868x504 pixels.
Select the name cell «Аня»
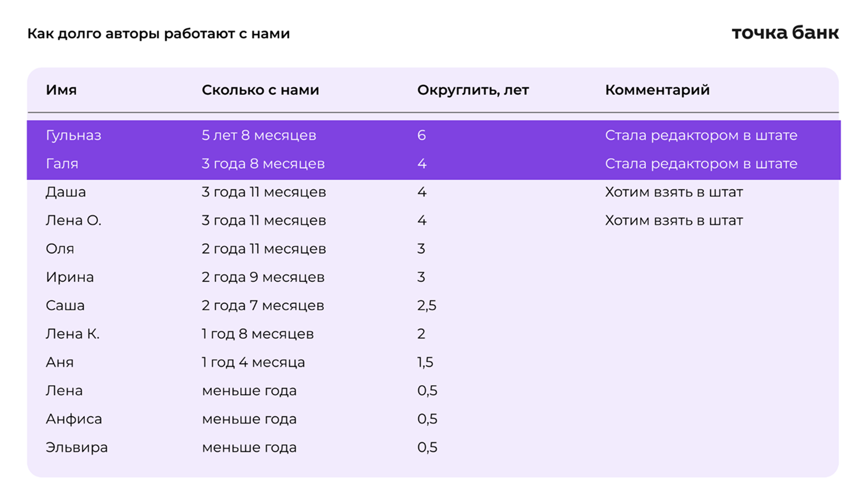(x=60, y=362)
